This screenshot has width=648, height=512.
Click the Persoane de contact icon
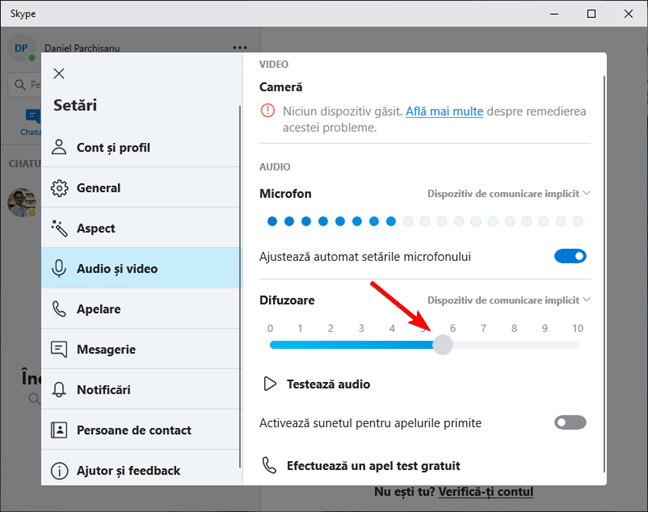point(59,430)
